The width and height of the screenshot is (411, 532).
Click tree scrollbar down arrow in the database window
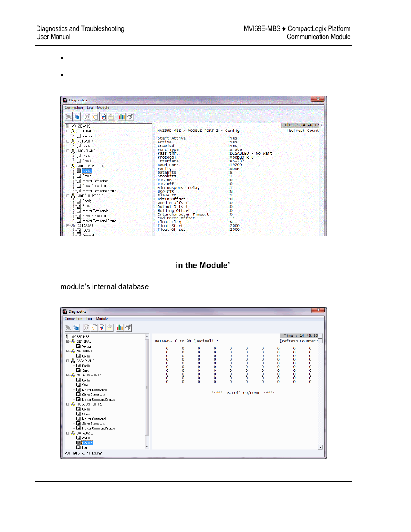pyautogui.click(x=147, y=447)
